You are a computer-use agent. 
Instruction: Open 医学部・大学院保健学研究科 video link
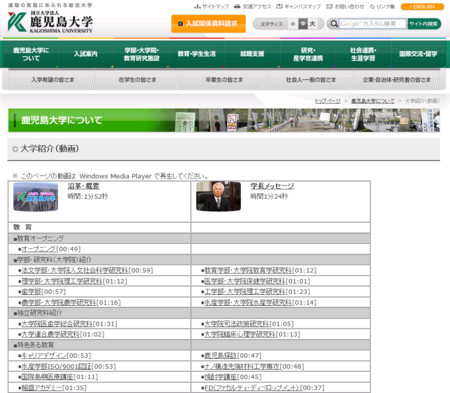[244, 281]
